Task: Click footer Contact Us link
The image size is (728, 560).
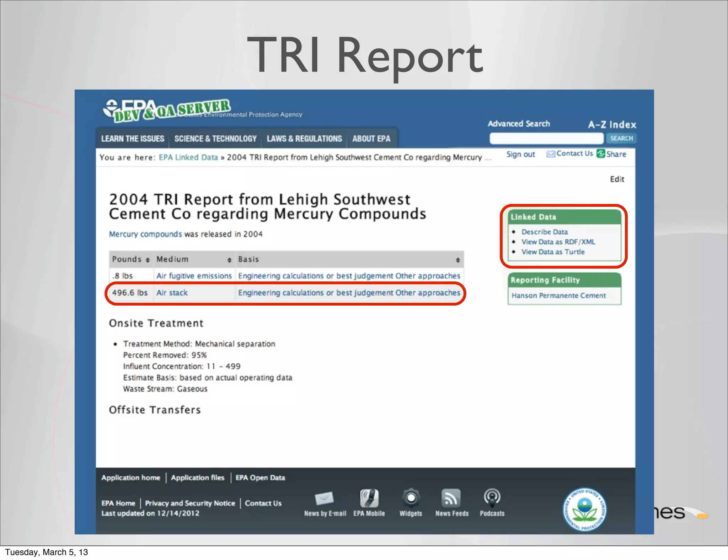Action: click(263, 503)
